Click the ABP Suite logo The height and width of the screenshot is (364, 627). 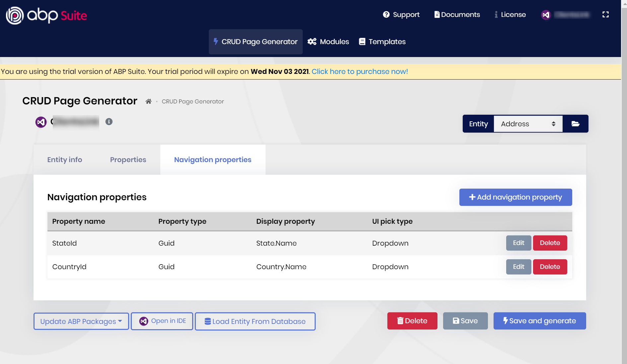[x=46, y=15]
